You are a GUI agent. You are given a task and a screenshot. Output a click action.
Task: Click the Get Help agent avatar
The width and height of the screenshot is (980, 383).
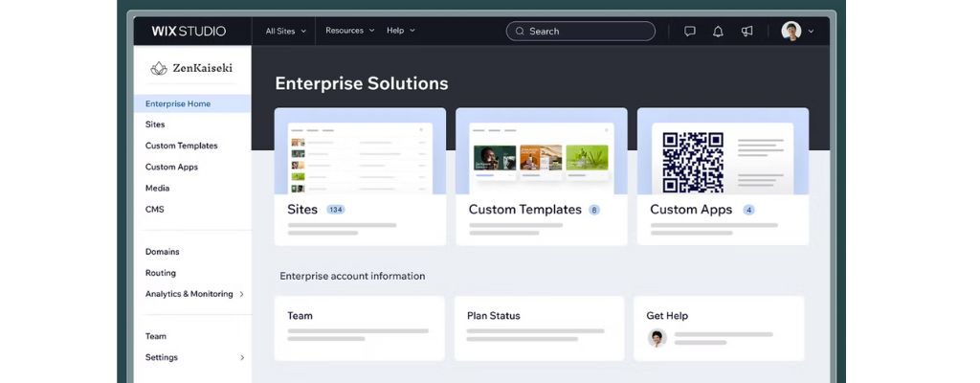coord(657,337)
